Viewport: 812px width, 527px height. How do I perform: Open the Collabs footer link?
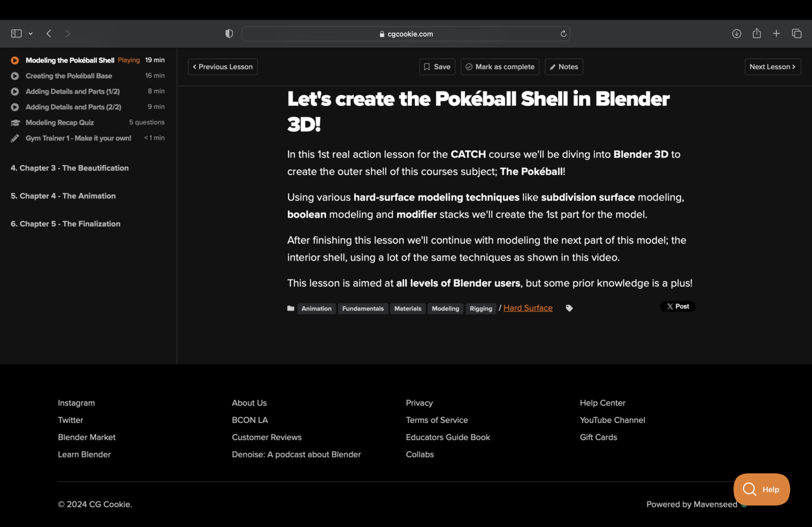[x=420, y=454]
